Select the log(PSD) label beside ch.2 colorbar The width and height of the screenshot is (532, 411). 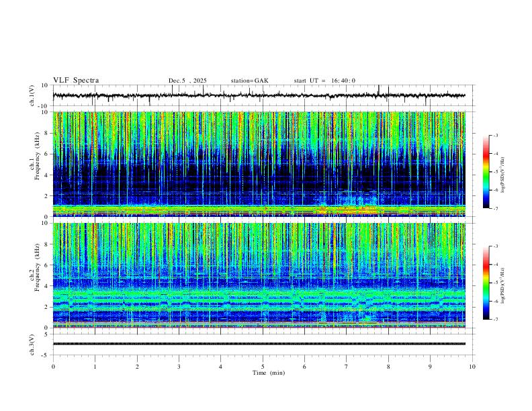(x=502, y=285)
